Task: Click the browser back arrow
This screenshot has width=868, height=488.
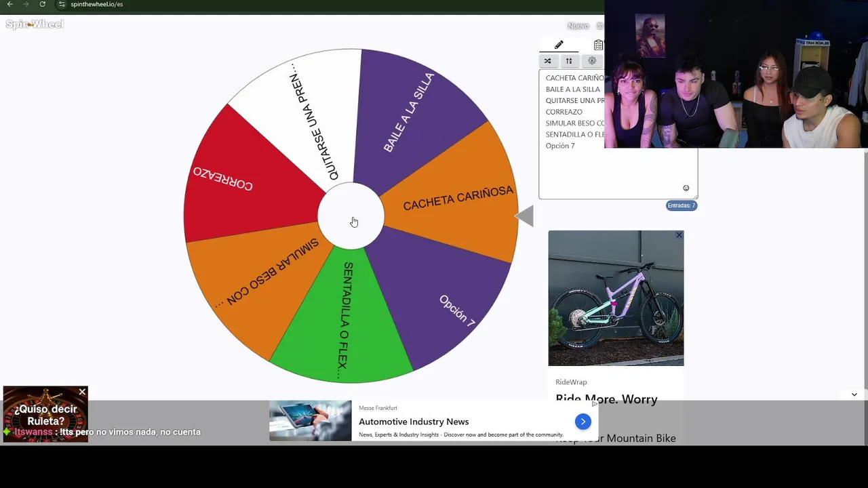Action: tap(9, 4)
